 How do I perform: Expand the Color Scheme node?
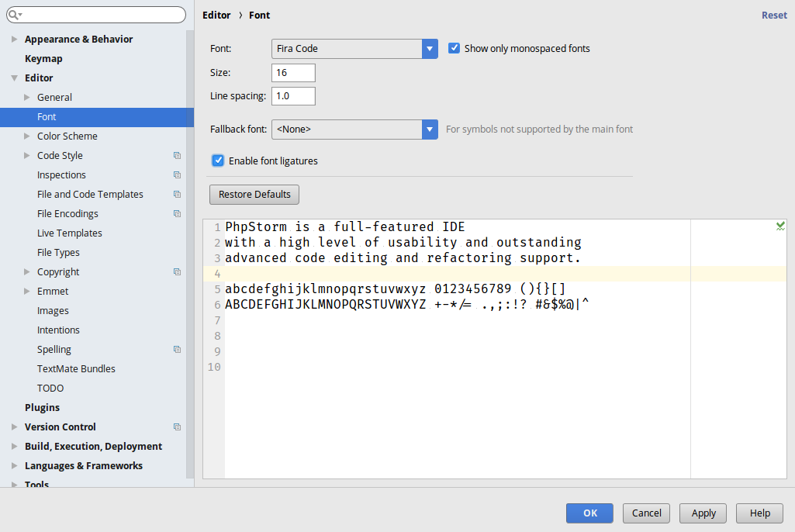click(x=27, y=136)
